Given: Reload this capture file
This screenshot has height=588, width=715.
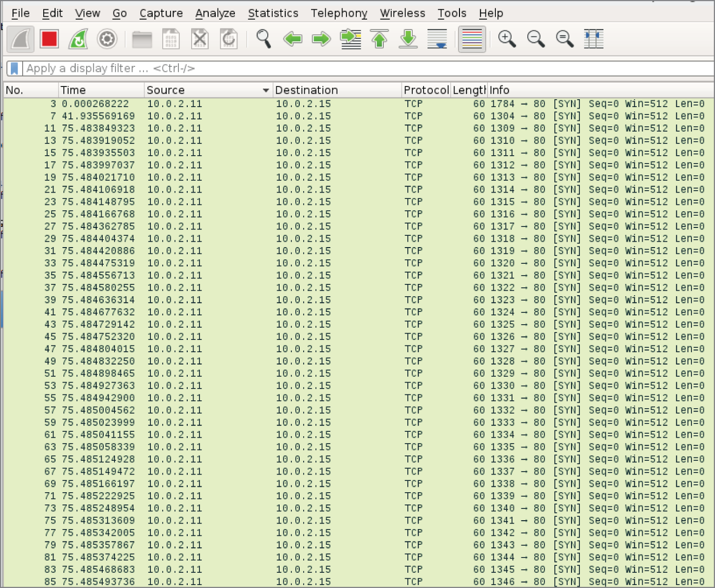Looking at the screenshot, I should pos(229,39).
